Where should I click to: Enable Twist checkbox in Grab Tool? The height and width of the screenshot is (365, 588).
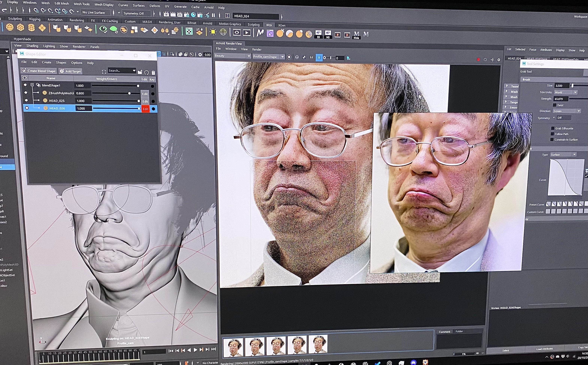[x=555, y=105]
